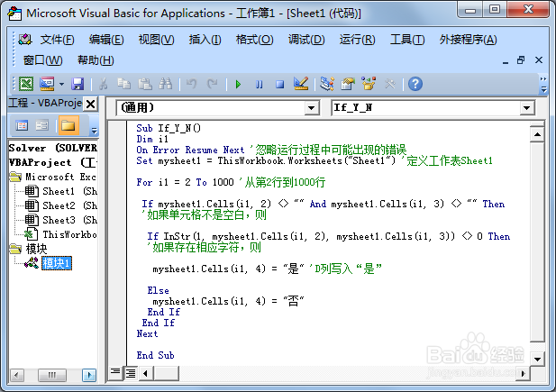This screenshot has width=556, height=392.
Task: Open Insert UserForm dropdown arrow
Action: [x=61, y=85]
